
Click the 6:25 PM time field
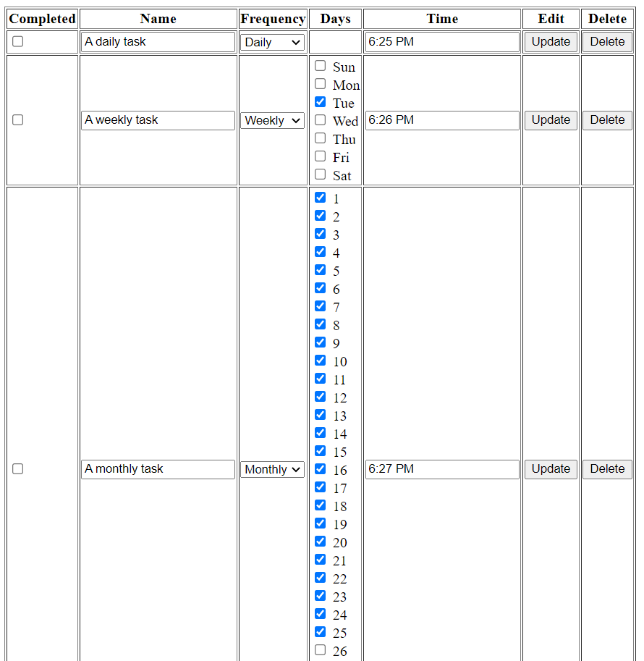441,42
